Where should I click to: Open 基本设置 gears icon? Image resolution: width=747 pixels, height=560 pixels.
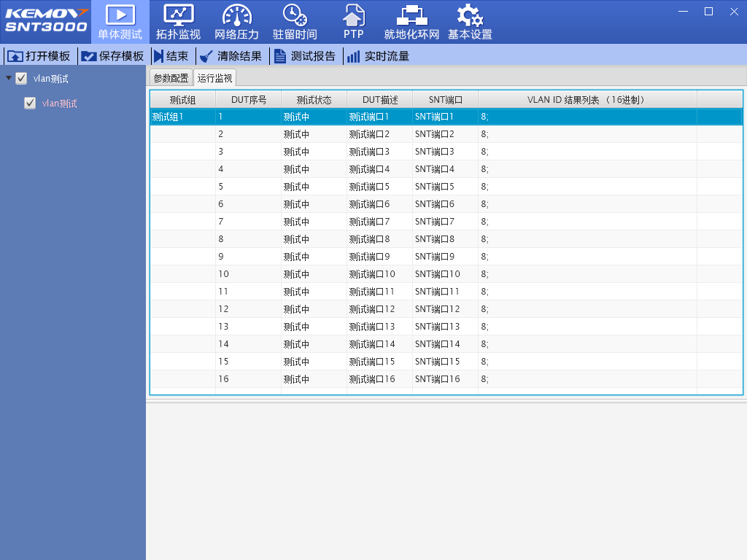tap(470, 15)
